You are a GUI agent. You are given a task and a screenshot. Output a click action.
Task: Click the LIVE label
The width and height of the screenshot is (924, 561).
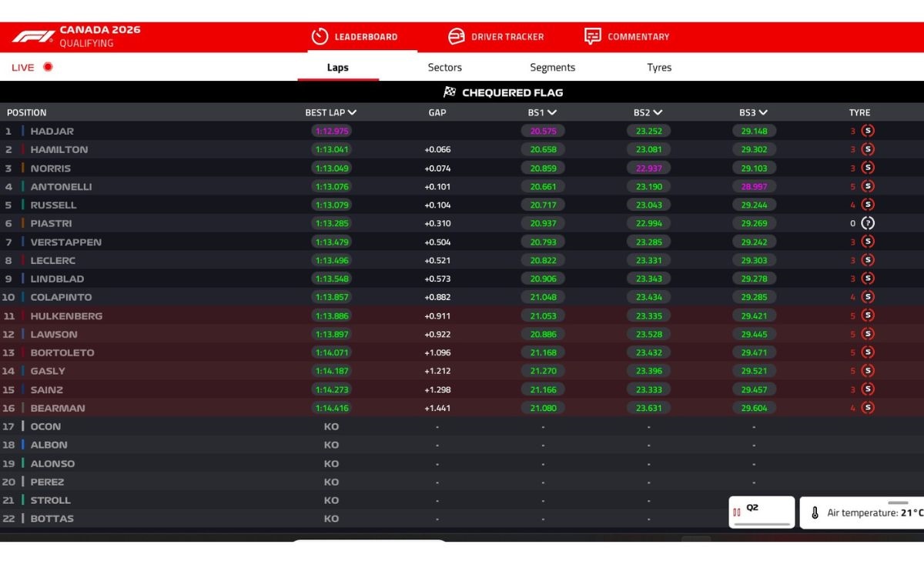(x=23, y=67)
